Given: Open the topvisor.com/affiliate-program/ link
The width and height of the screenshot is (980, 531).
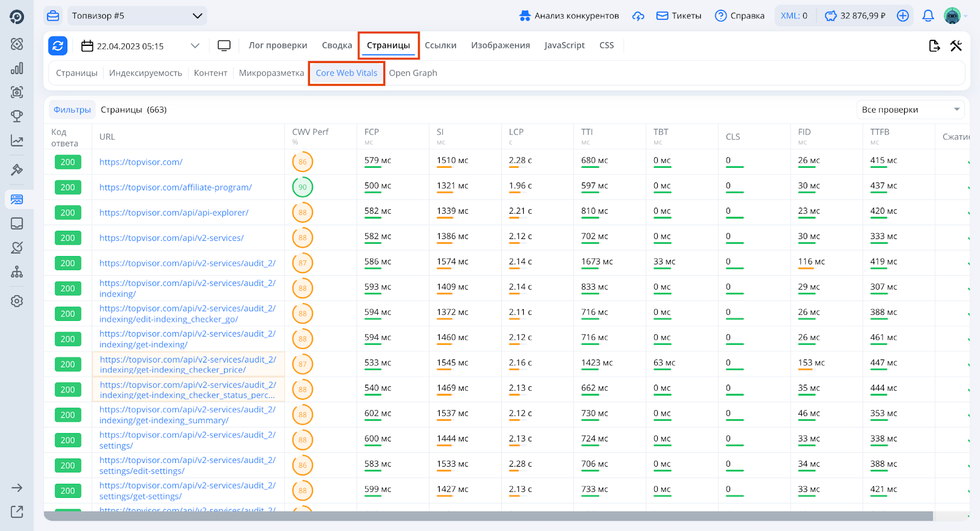Looking at the screenshot, I should pyautogui.click(x=176, y=187).
